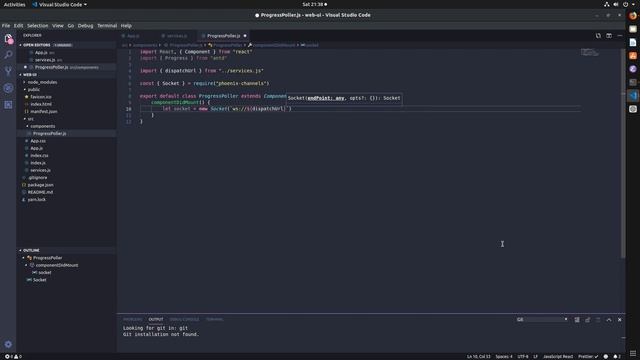Click the Ln 10 cursor position indicator
This screenshot has height=360, width=640.
pyautogui.click(x=479, y=356)
